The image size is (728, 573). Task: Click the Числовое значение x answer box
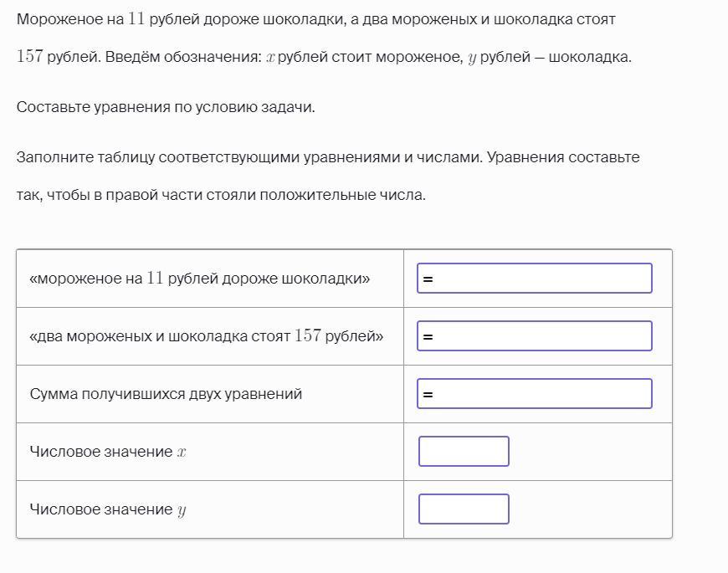[x=464, y=452]
